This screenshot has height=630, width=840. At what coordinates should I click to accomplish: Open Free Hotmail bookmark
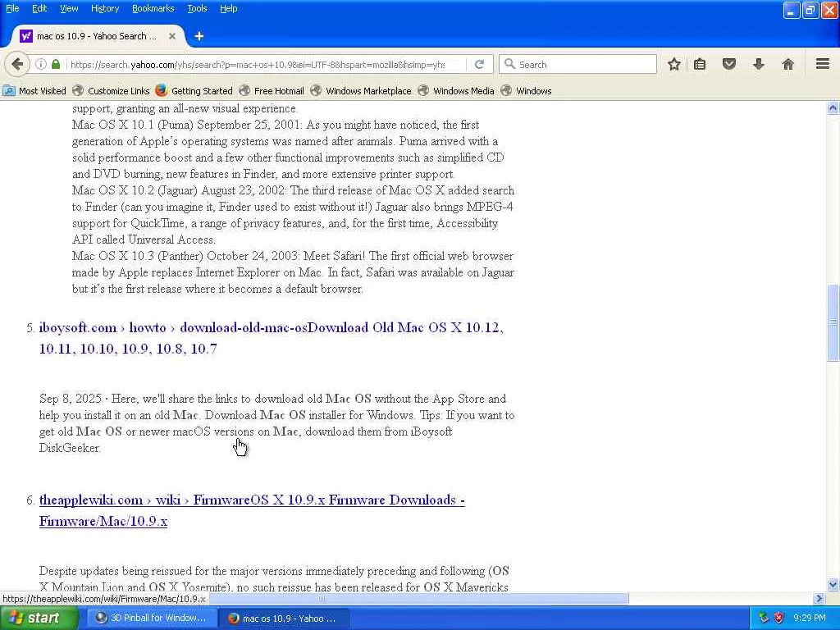(272, 90)
